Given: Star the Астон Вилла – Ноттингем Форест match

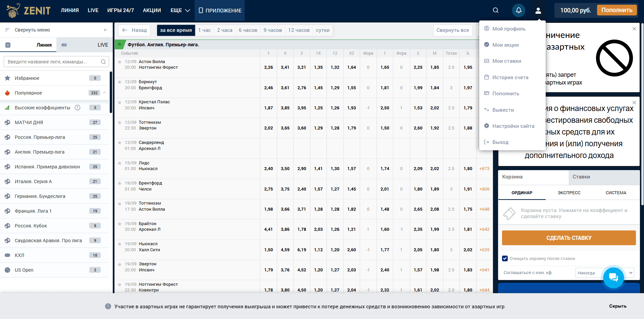Looking at the screenshot, I should [x=119, y=62].
